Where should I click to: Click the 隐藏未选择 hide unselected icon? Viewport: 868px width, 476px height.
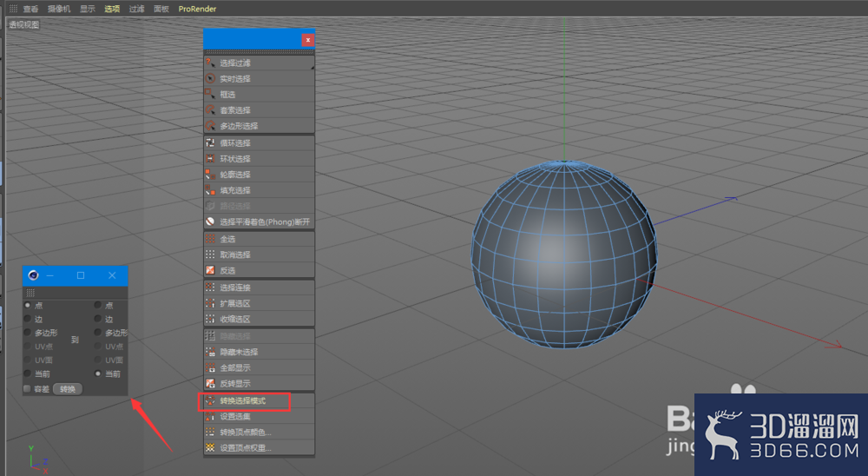[210, 352]
